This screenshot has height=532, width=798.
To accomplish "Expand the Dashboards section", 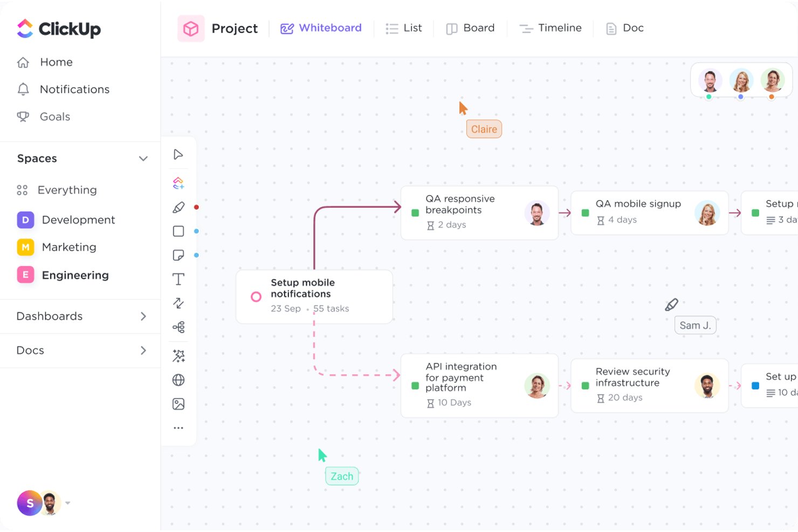I will pyautogui.click(x=143, y=316).
